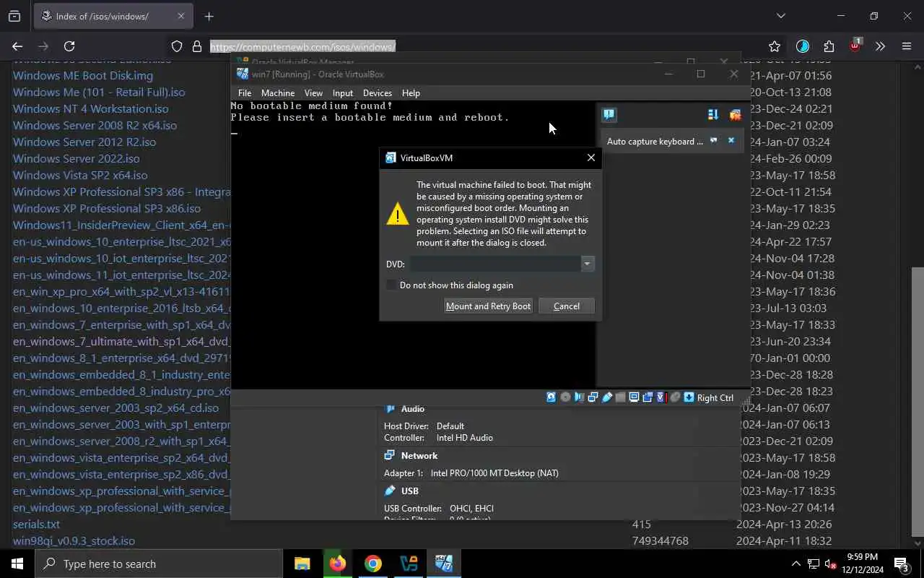The height and width of the screenshot is (578, 924).
Task: Click the blue circular icon beside the bookmark star
Action: [x=803, y=46]
